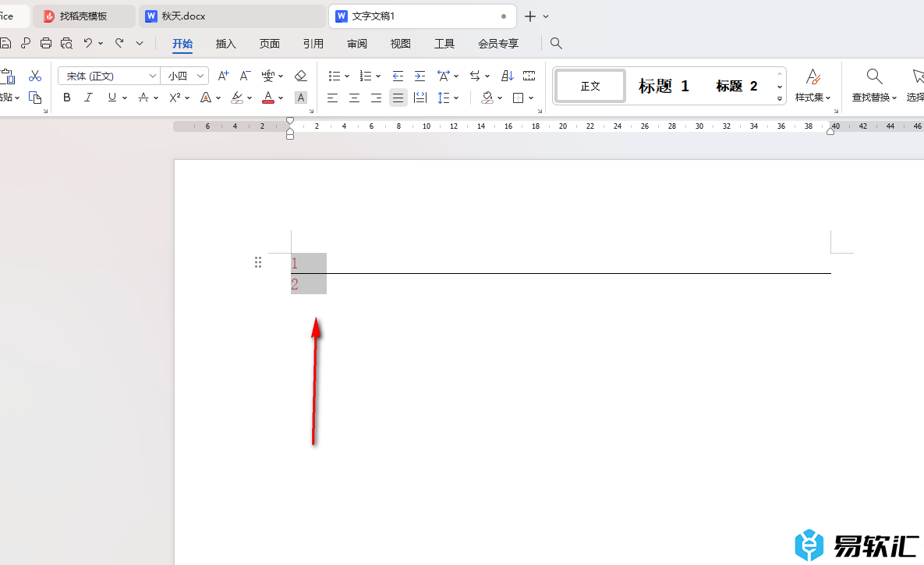The height and width of the screenshot is (565, 924).
Task: Expand the underline style dropdown arrow
Action: (124, 98)
